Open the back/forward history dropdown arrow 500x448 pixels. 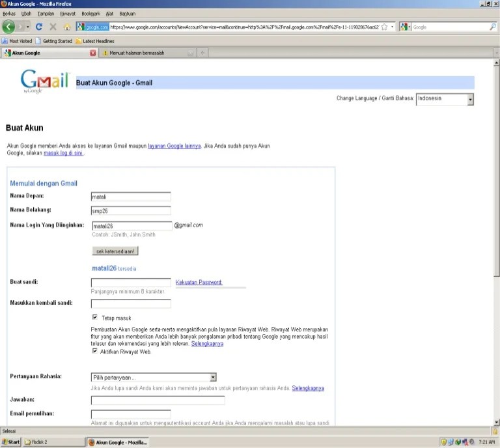[x=28, y=27]
